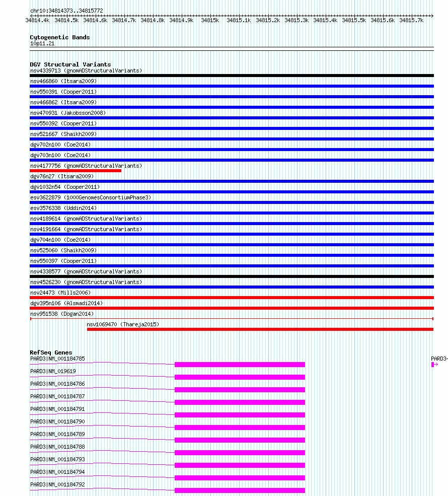Click the short red bar of nsv4177756
The height and width of the screenshot is (496, 448).
pos(76,171)
